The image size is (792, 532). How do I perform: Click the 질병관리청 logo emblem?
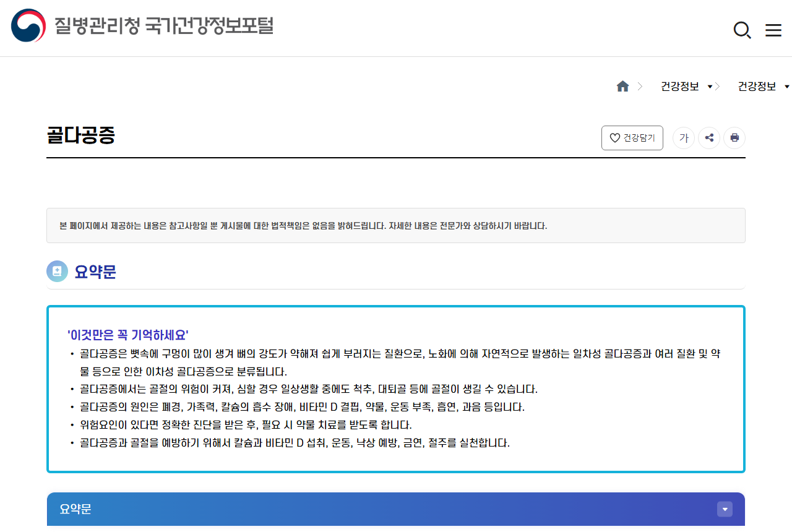coord(28,26)
